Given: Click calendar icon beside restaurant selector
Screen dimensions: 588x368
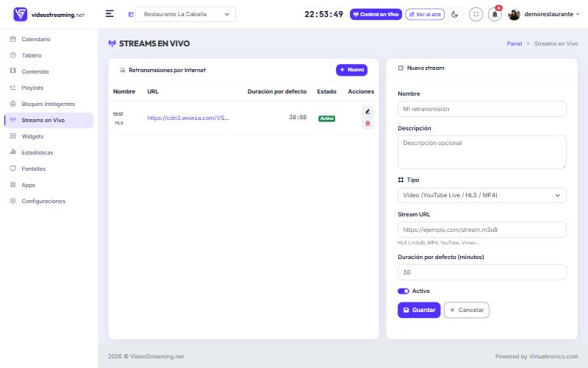Looking at the screenshot, I should (131, 14).
